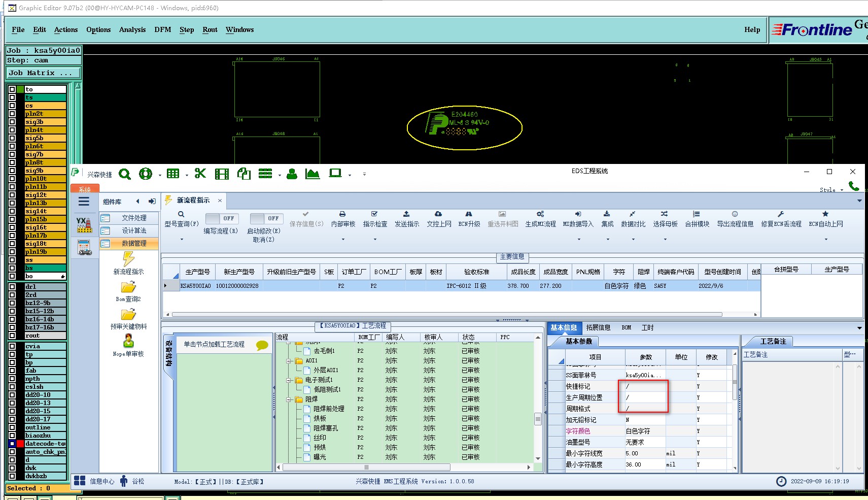868x500 pixels.
Task: Collapse 阻焊 tree node
Action: point(288,399)
